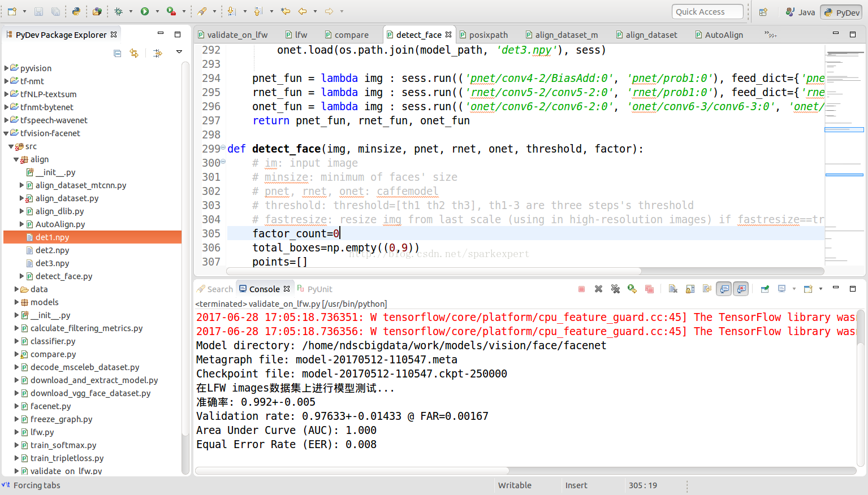Expand the pyvision project

coord(6,68)
